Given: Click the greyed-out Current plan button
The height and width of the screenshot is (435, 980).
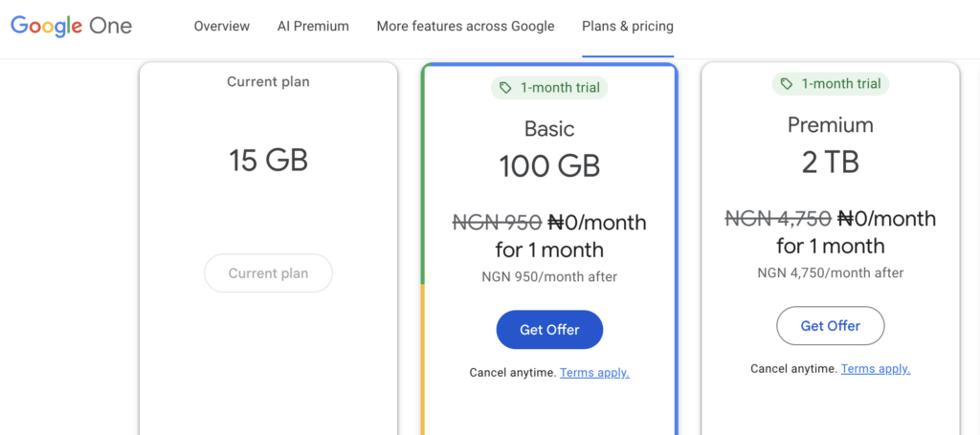Looking at the screenshot, I should tap(268, 273).
